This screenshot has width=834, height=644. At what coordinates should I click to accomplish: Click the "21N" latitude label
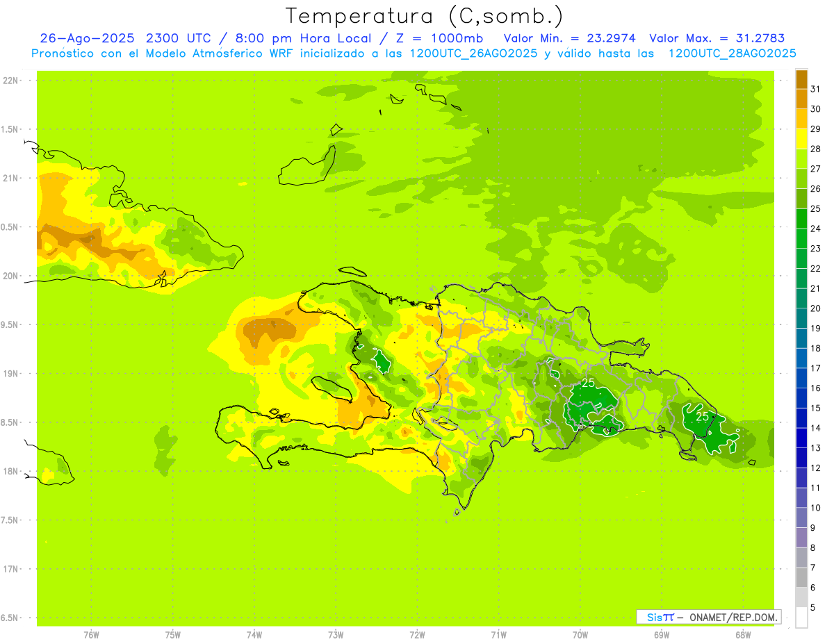click(x=11, y=179)
